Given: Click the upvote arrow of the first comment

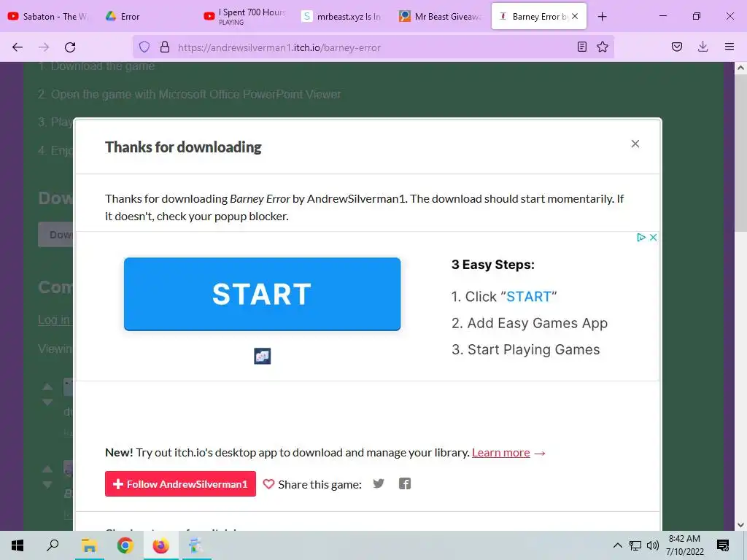Looking at the screenshot, I should (x=47, y=386).
